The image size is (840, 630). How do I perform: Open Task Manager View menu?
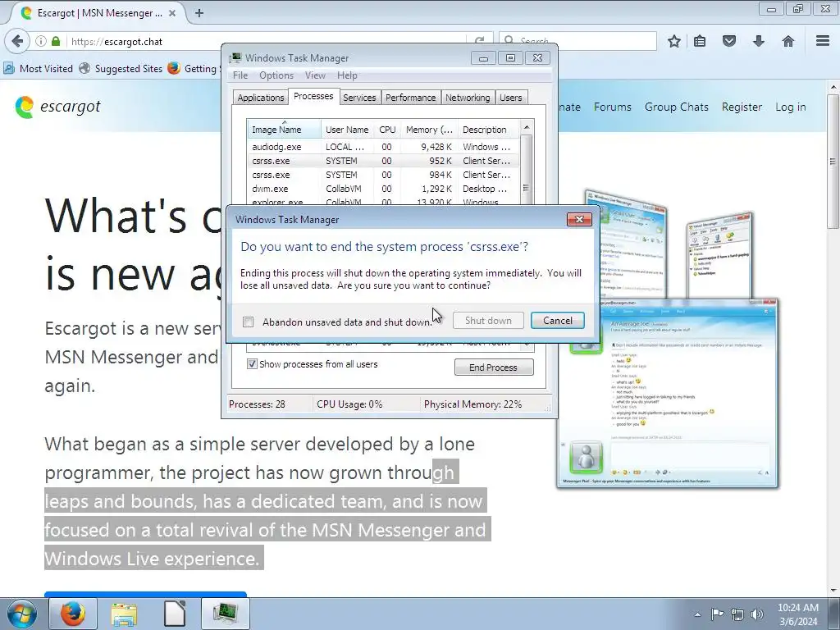pos(315,75)
